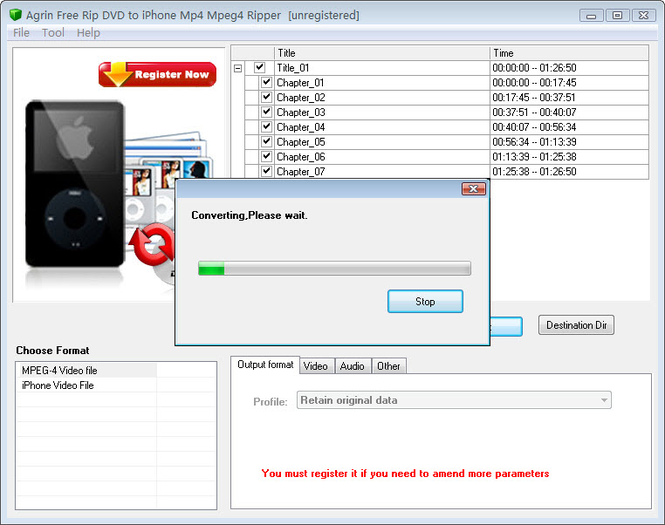Click the red 'You must register' notice
Image resolution: width=665 pixels, height=525 pixels.
[x=405, y=473]
